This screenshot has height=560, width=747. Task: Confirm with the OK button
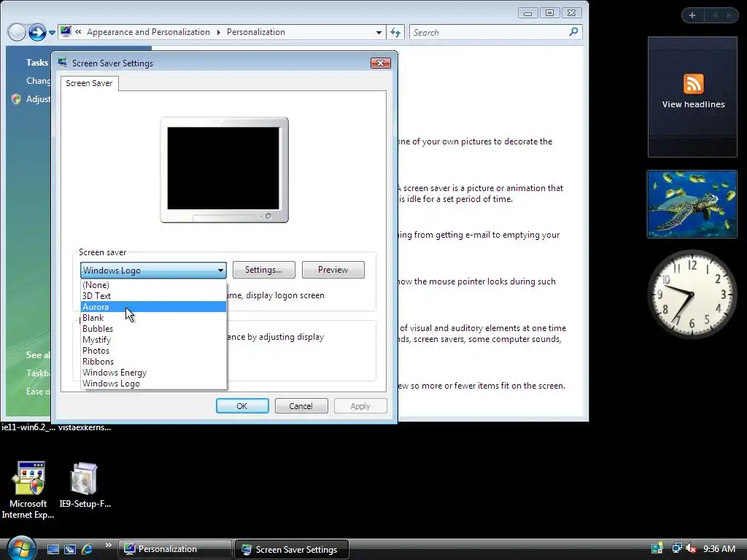click(242, 405)
